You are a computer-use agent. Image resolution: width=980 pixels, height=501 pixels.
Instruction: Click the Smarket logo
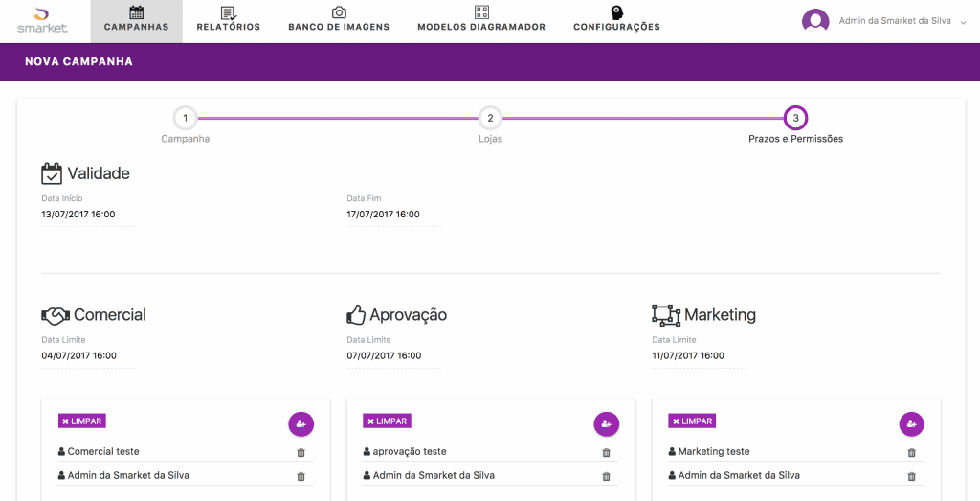pos(42,20)
